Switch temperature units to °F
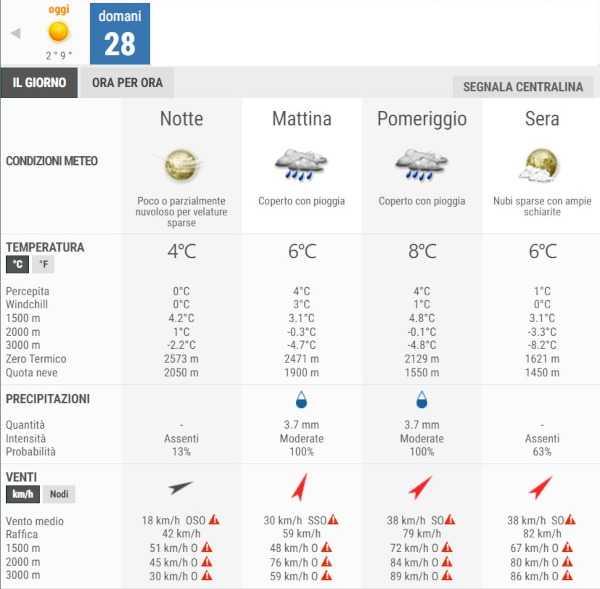This screenshot has height=589, width=600. (43, 265)
